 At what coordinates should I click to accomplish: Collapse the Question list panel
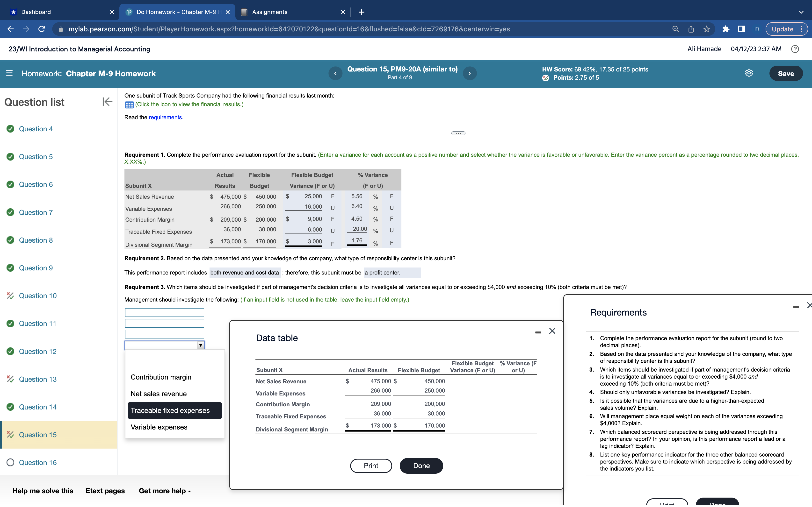click(107, 102)
